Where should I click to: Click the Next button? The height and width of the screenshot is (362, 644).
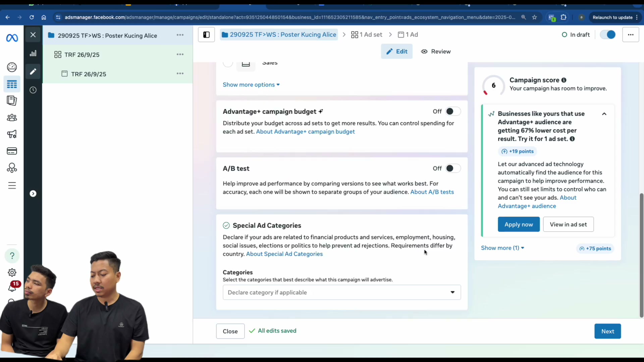point(607,331)
